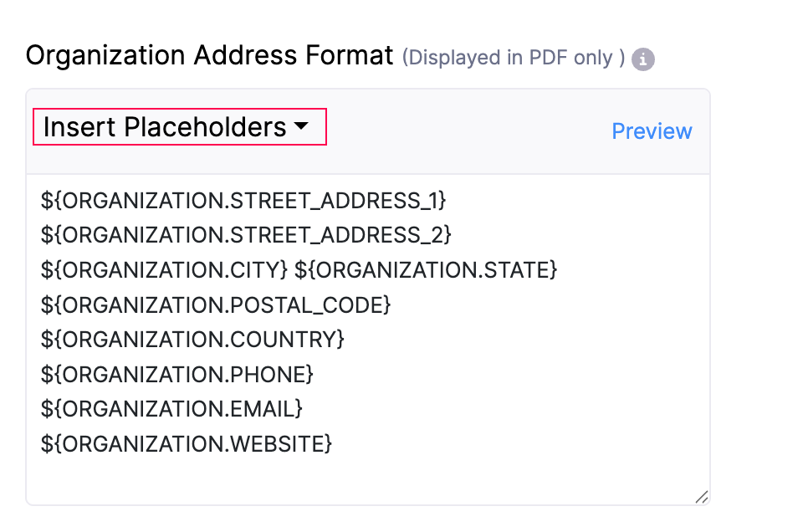Click the info icon next to the heading
808x532 pixels.
coord(642,59)
